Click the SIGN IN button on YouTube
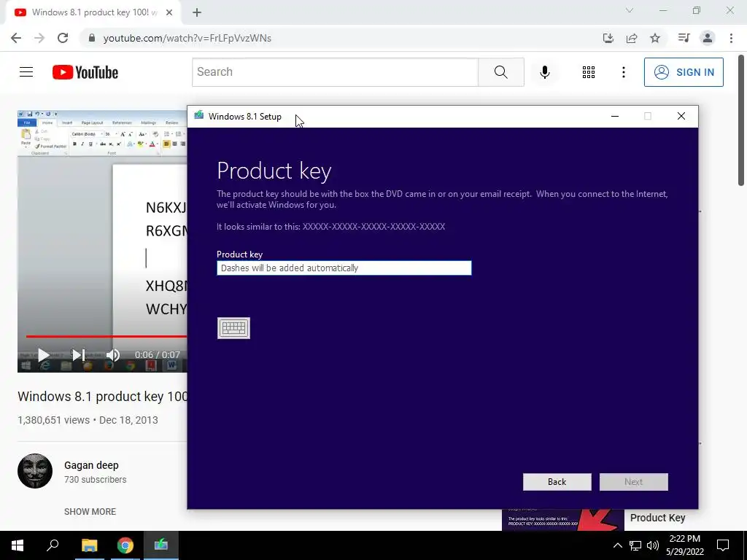Viewport: 747px width, 560px height. [x=684, y=72]
